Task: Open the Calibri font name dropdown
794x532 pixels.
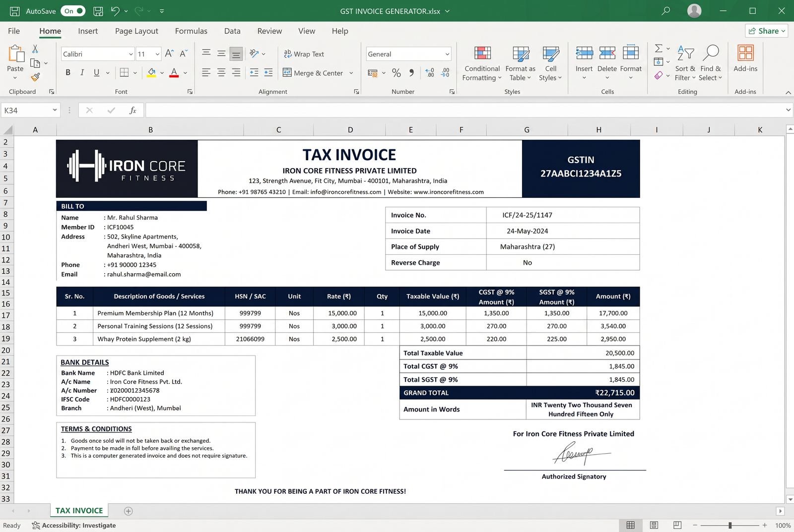Action: [131, 54]
